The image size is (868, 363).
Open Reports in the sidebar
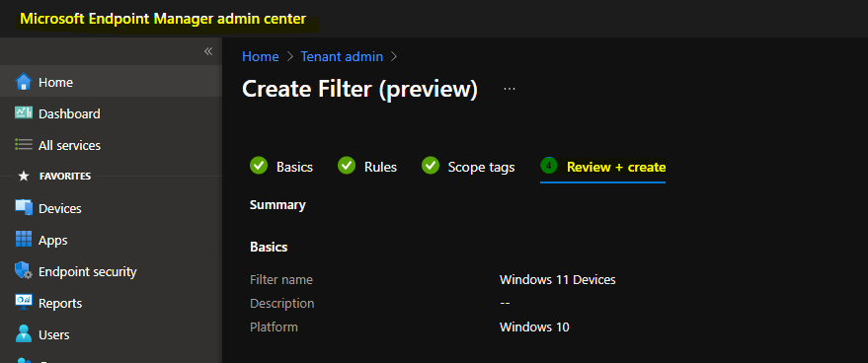tap(111, 303)
